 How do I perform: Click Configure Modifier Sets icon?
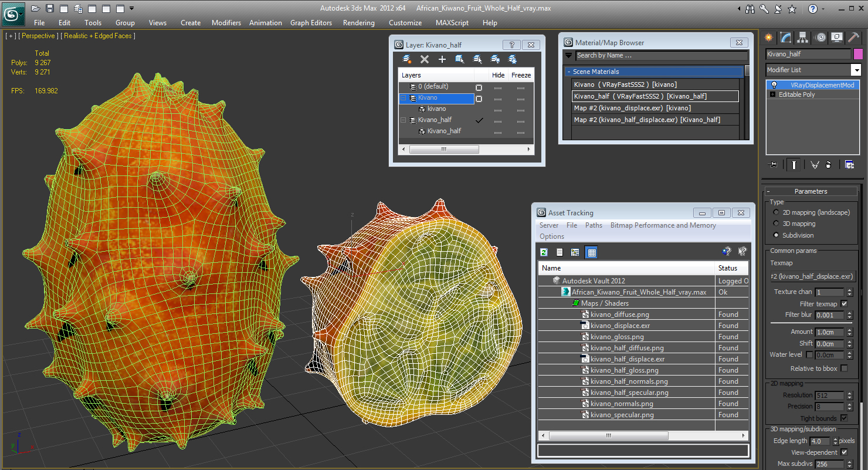[849, 165]
